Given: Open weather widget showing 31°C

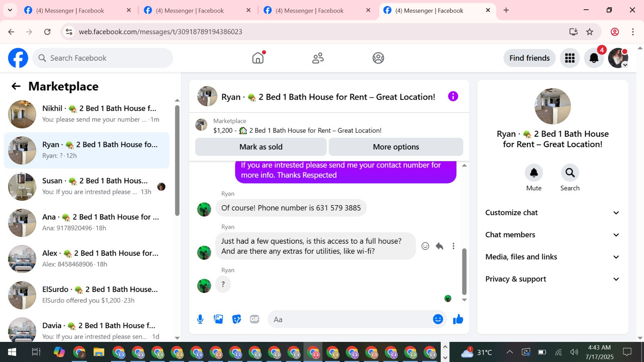Looking at the screenshot, I should coord(477,352).
